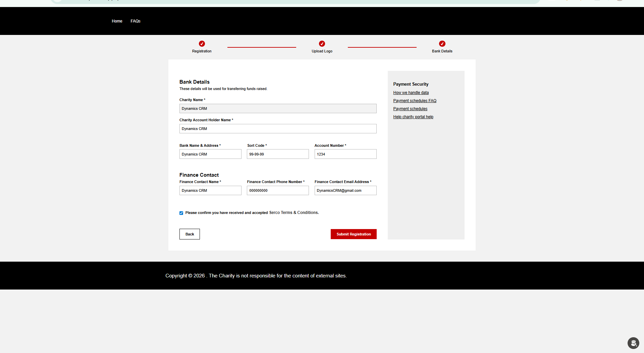Open the FAQs menu item
Screen dimensions: 644x353
point(136,21)
